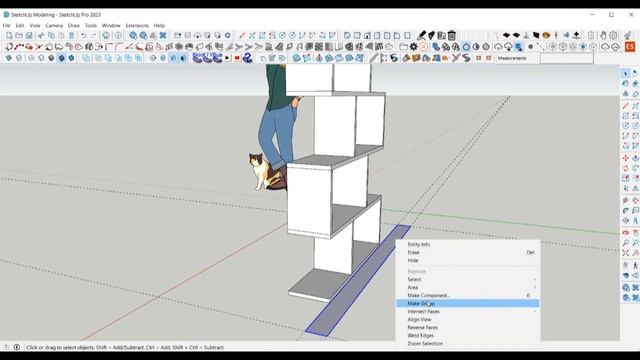
Task: Click the Redo arrow icon
Action: point(93,36)
